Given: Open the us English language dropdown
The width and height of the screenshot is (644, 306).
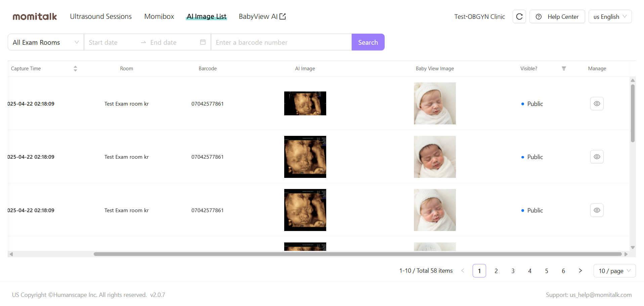Looking at the screenshot, I should 610,16.
